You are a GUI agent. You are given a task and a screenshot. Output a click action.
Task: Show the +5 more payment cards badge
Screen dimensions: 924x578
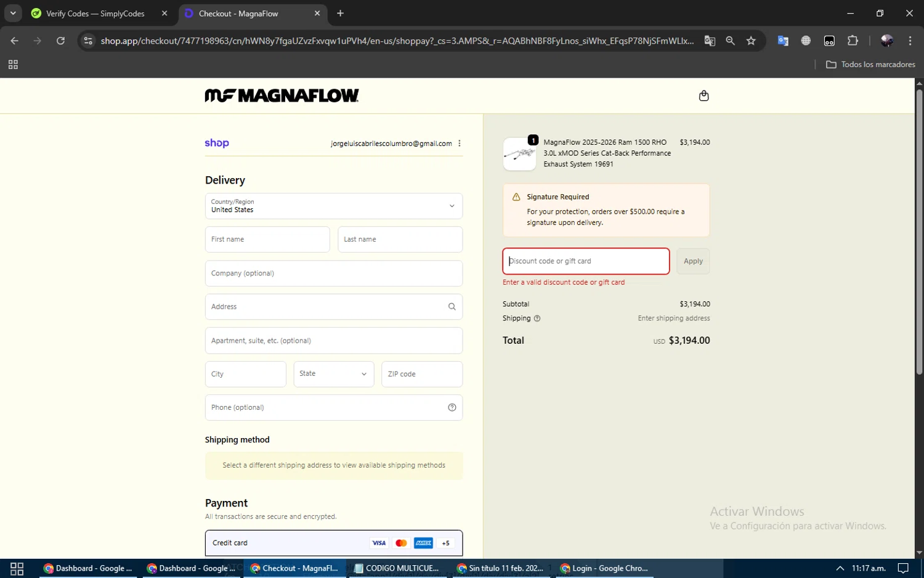[445, 543]
